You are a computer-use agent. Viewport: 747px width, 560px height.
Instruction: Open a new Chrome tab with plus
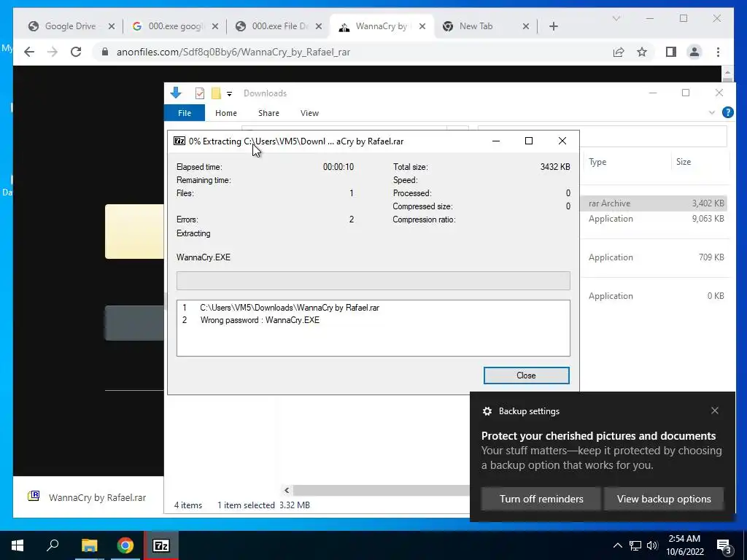pyautogui.click(x=553, y=26)
